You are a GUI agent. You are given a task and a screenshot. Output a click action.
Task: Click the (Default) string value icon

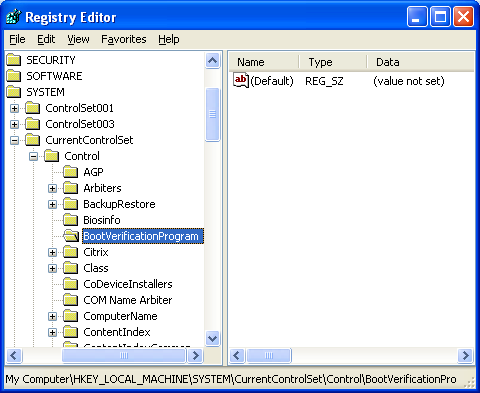241,80
